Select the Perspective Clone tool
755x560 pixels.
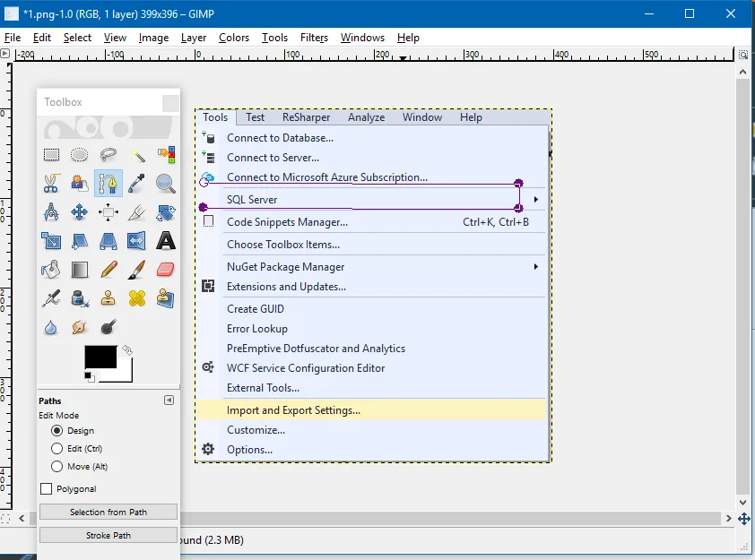pos(166,298)
